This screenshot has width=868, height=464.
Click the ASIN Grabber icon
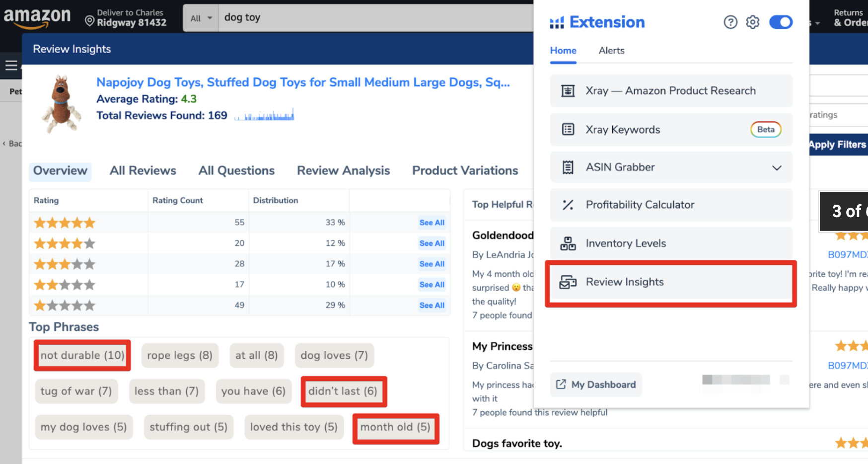coord(568,167)
